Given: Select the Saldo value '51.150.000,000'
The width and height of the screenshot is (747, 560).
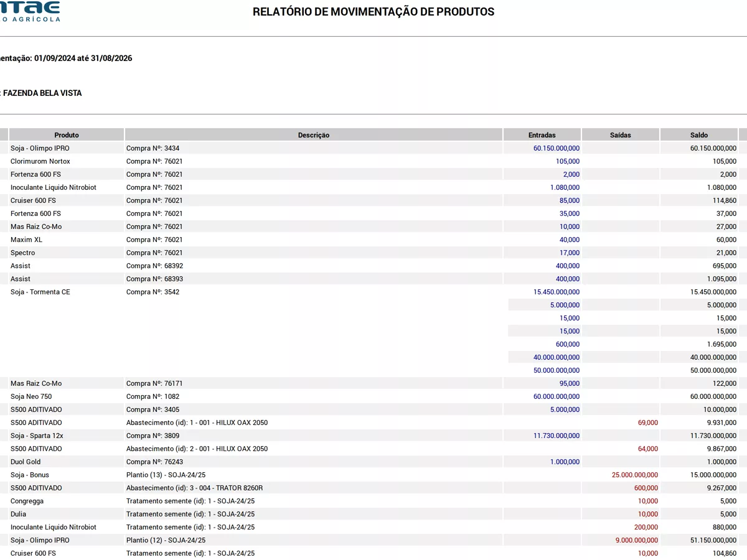Looking at the screenshot, I should (714, 540).
